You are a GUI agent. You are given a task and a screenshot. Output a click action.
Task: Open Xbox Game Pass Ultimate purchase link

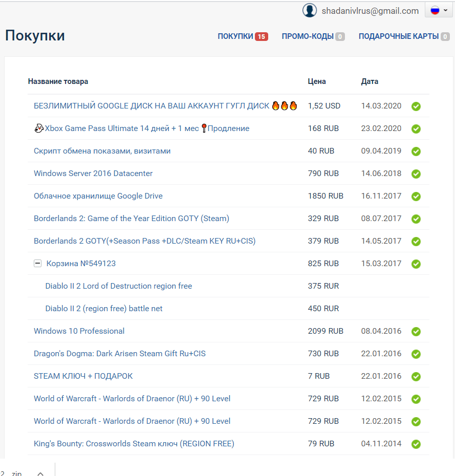[142, 128]
